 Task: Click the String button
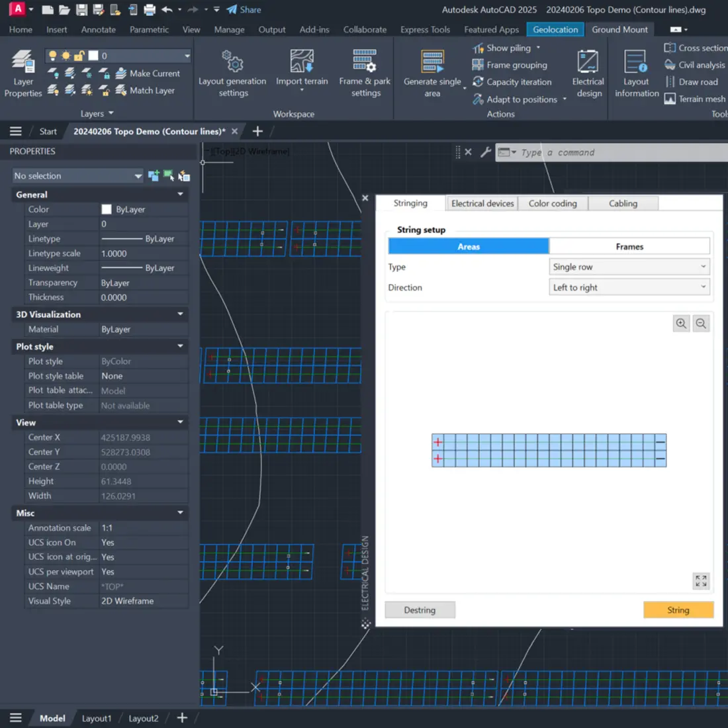678,610
